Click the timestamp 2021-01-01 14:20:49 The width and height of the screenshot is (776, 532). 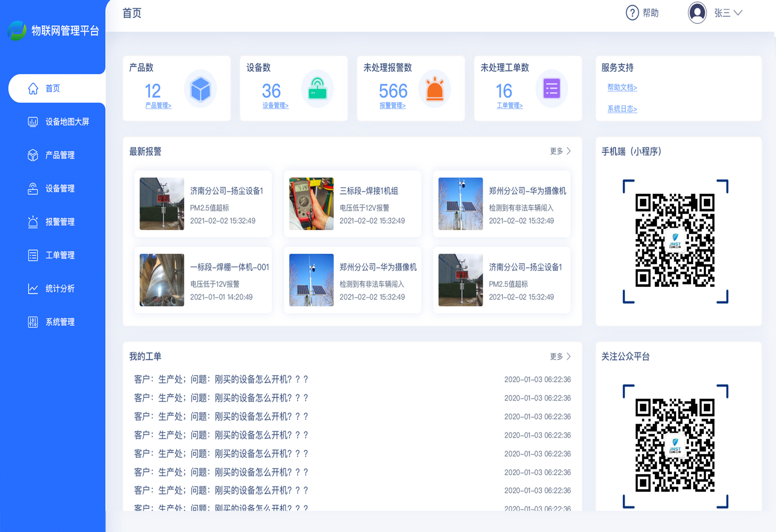(x=221, y=297)
